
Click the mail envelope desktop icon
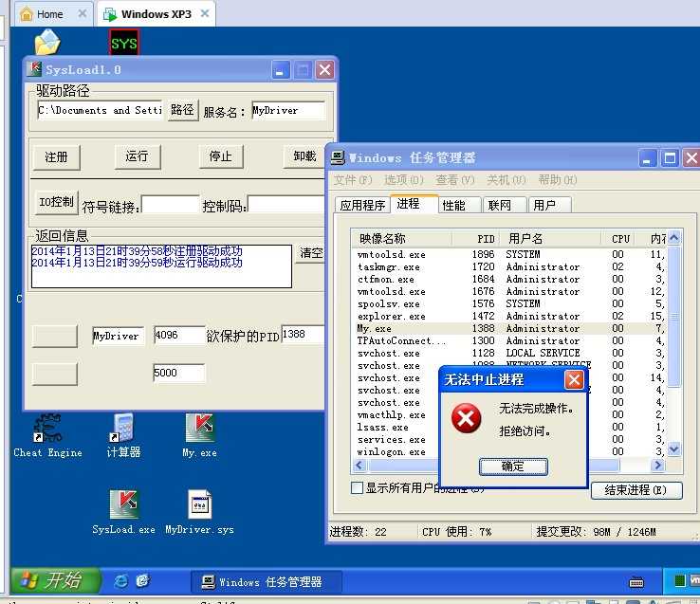pos(47,43)
